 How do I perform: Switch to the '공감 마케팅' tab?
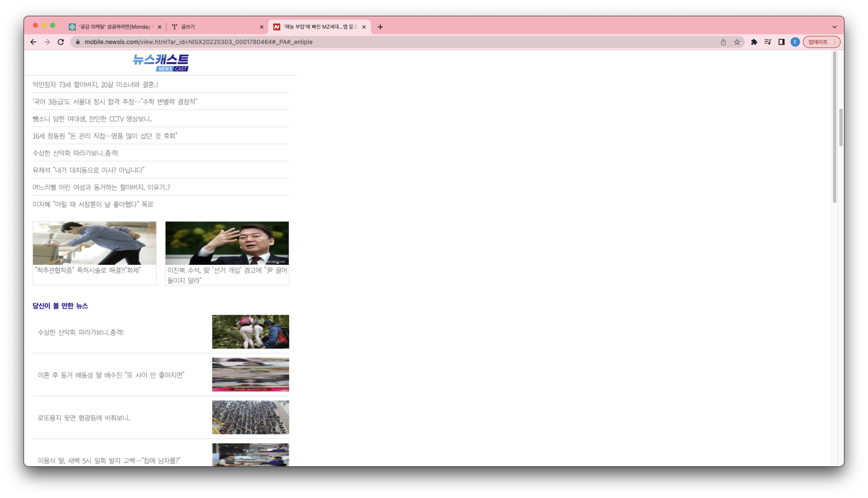pos(113,27)
